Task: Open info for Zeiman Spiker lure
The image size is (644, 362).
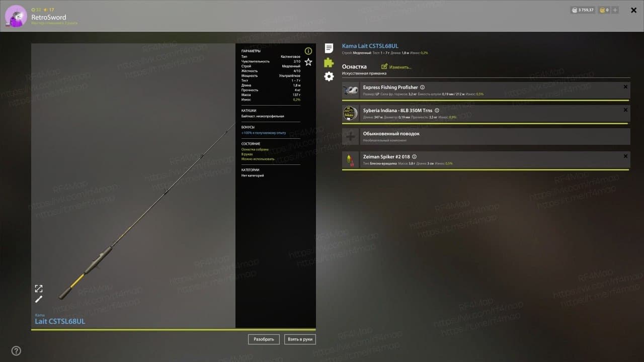Action: [x=414, y=157]
